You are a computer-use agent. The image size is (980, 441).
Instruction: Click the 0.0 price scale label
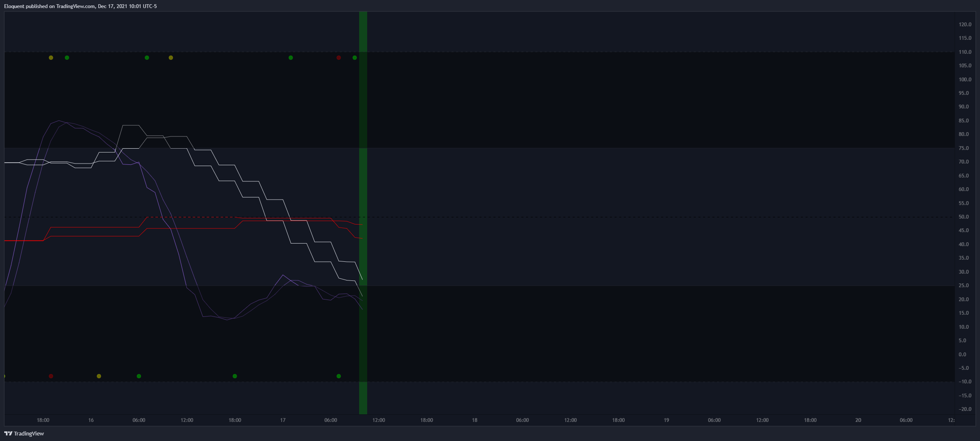pos(963,355)
